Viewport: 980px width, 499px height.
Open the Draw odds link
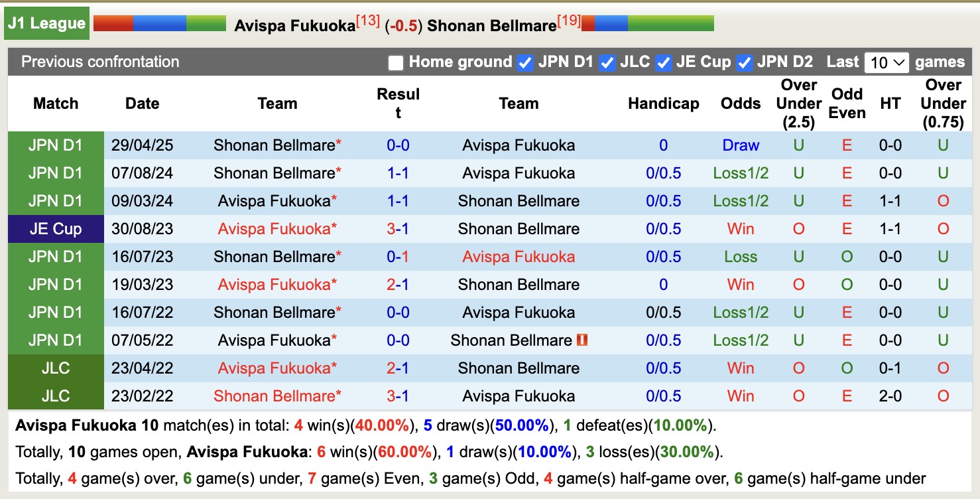click(741, 145)
